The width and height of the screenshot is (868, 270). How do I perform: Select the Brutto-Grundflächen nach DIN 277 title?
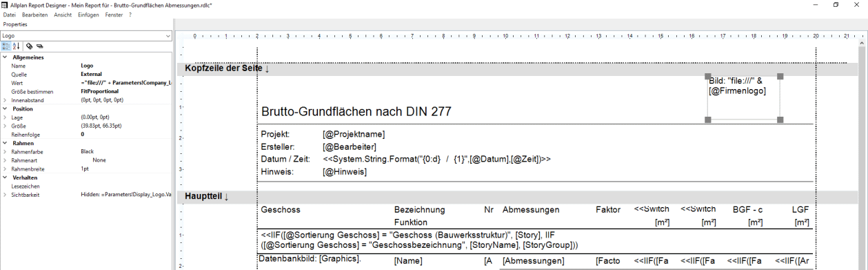[x=356, y=111]
